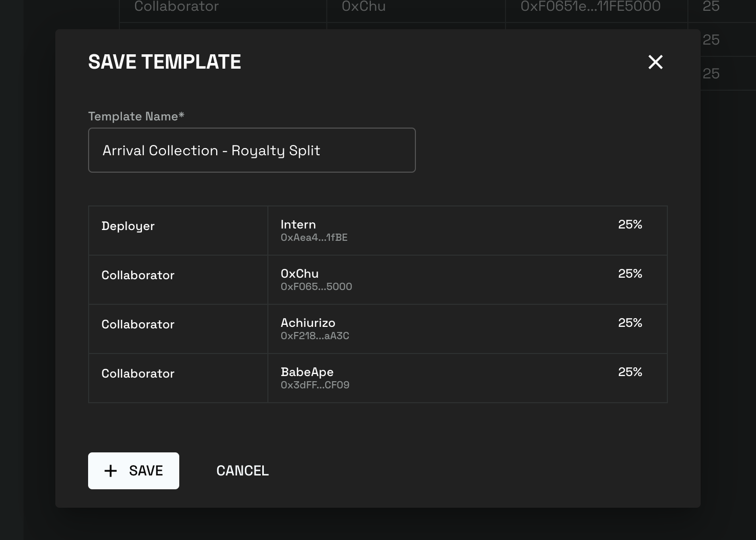Click the BabeApe collaborator entry
Viewport: 756px width, 540px height.
click(307, 372)
